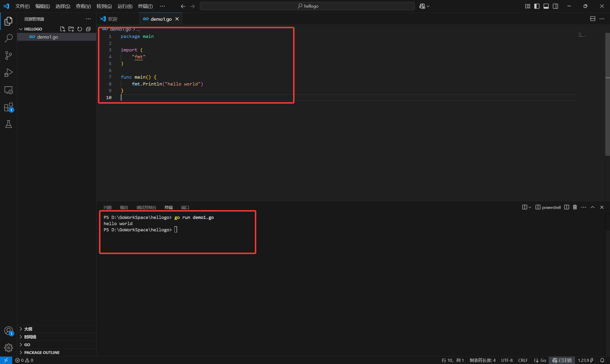Open the 终端(T) menu
This screenshot has height=364, width=610.
point(145,6)
